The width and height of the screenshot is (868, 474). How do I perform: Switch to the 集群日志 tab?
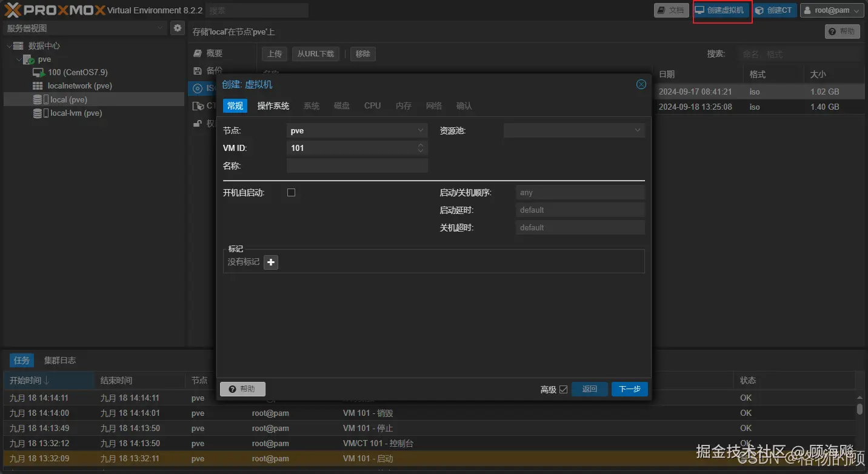pos(60,360)
